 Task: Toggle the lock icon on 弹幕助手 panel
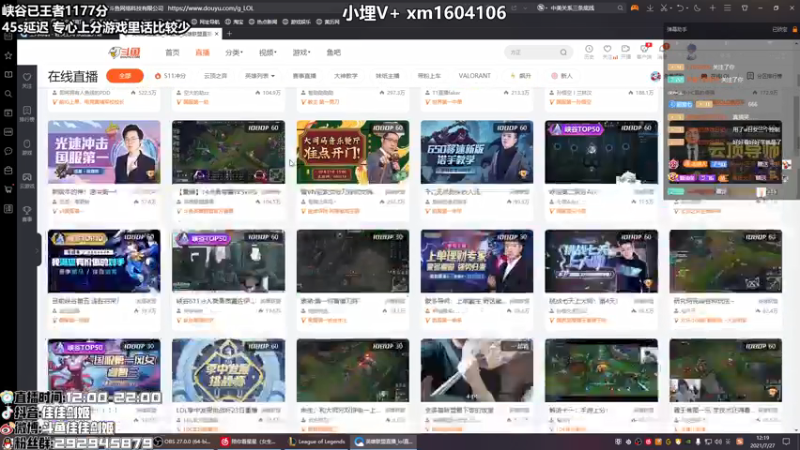point(794,30)
